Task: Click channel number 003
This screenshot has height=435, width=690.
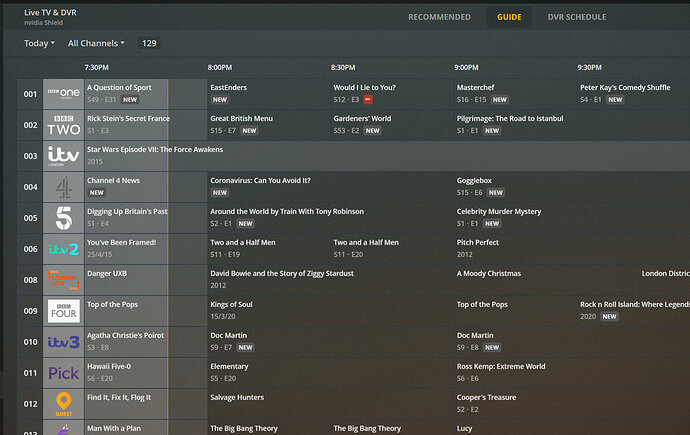Action: click(x=30, y=156)
